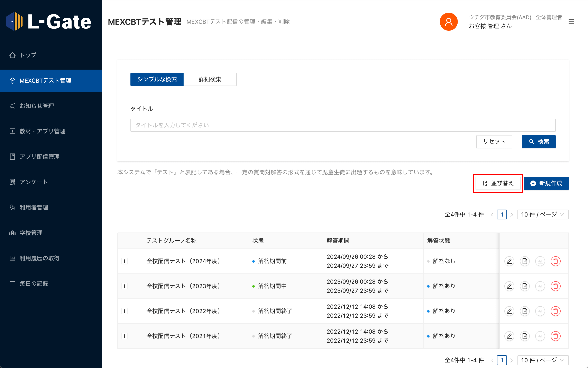Go to トップ in sidebar
The height and width of the screenshot is (368, 588).
point(51,55)
